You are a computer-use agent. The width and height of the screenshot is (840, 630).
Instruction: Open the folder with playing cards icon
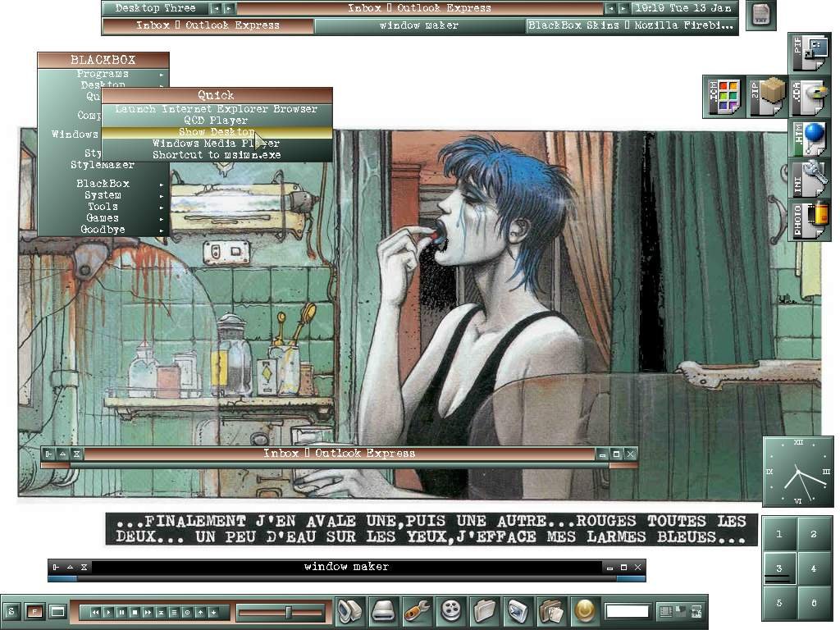coord(551,610)
